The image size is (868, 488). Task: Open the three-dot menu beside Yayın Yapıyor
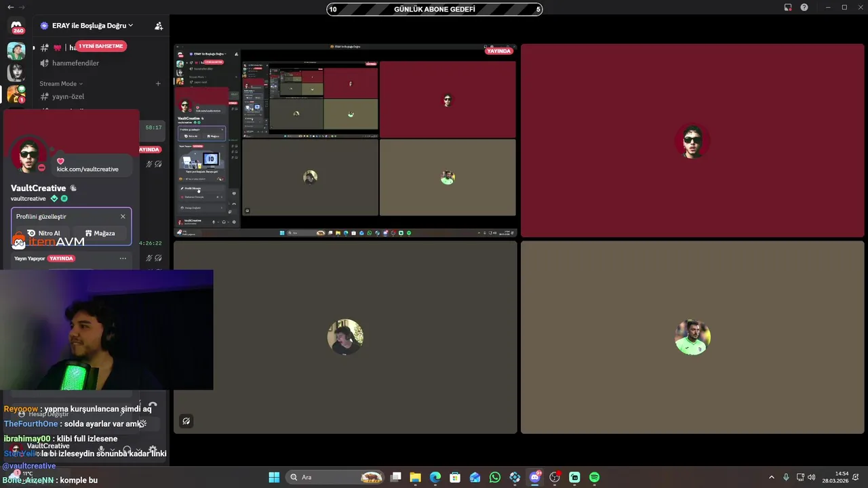pos(123,258)
